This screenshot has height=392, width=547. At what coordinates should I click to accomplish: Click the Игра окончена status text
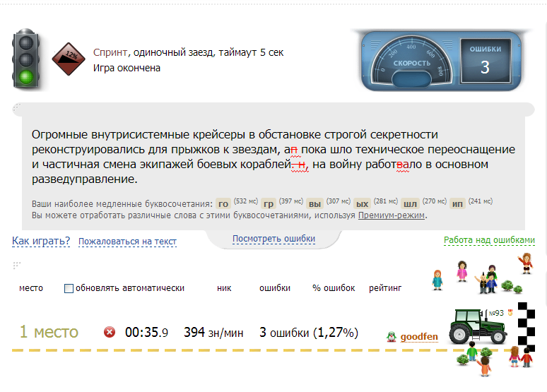point(127,68)
